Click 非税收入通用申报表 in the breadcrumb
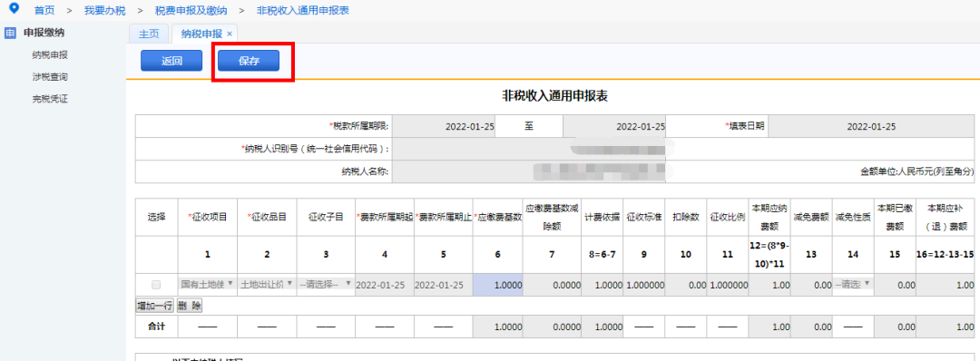 click(x=303, y=11)
